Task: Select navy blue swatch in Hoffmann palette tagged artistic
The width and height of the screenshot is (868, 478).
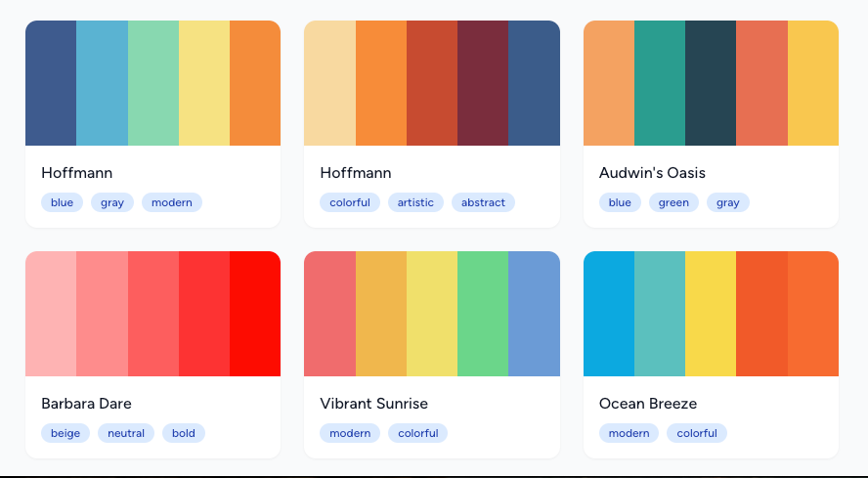Action: click(x=535, y=83)
